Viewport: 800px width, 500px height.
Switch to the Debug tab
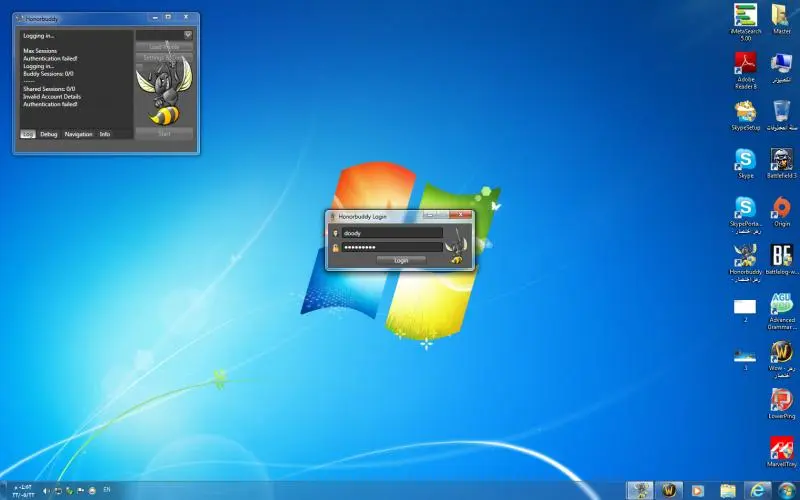pos(49,134)
